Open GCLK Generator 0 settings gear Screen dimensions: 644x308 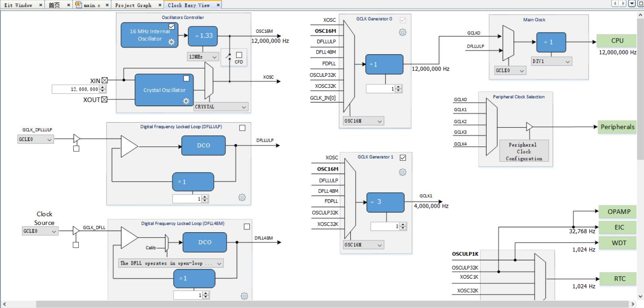click(403, 32)
